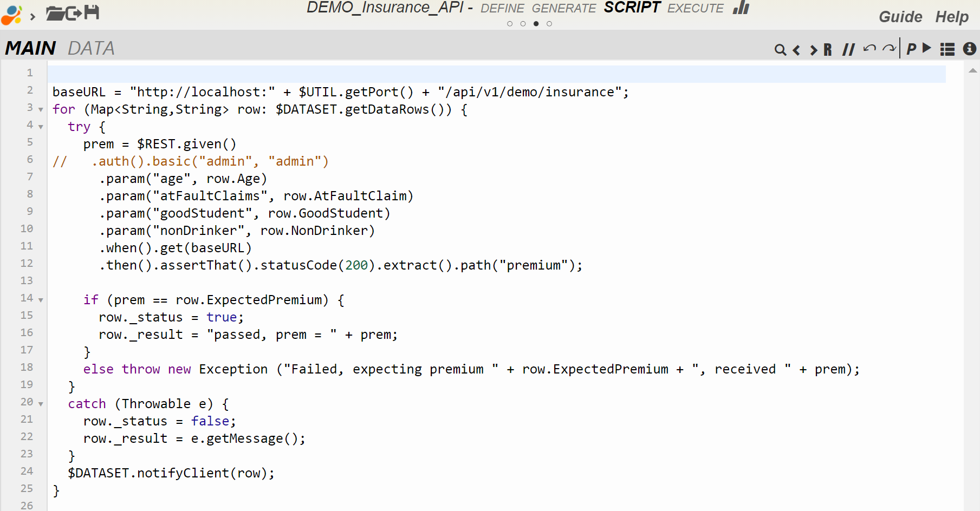Toggle comment with the // icon
The height and width of the screenshot is (511, 980).
[848, 50]
